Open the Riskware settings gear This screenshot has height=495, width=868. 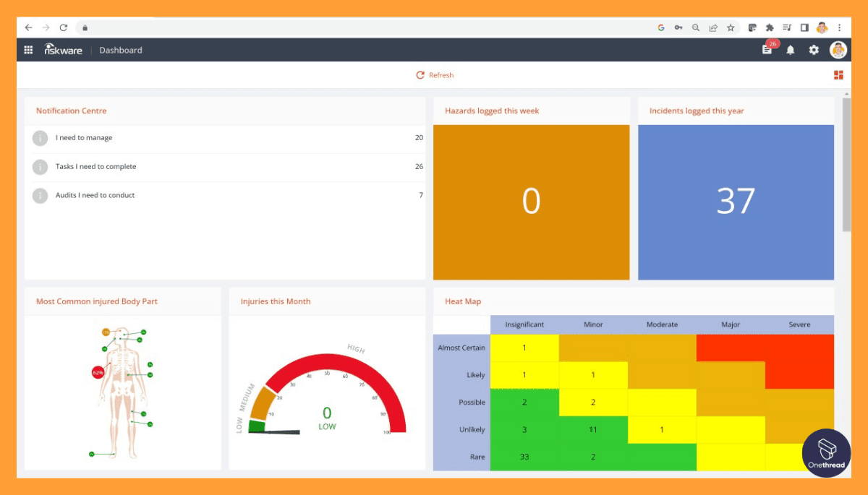click(x=814, y=50)
